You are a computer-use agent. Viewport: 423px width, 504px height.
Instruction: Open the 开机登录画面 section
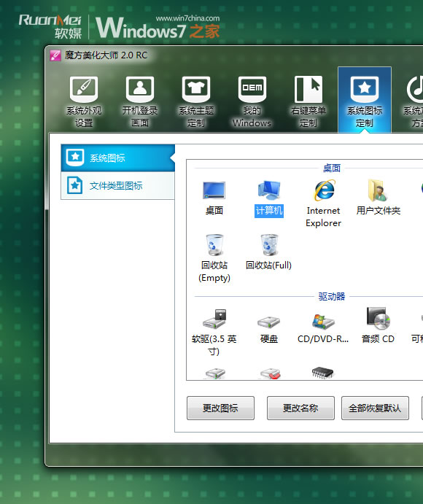(140, 102)
